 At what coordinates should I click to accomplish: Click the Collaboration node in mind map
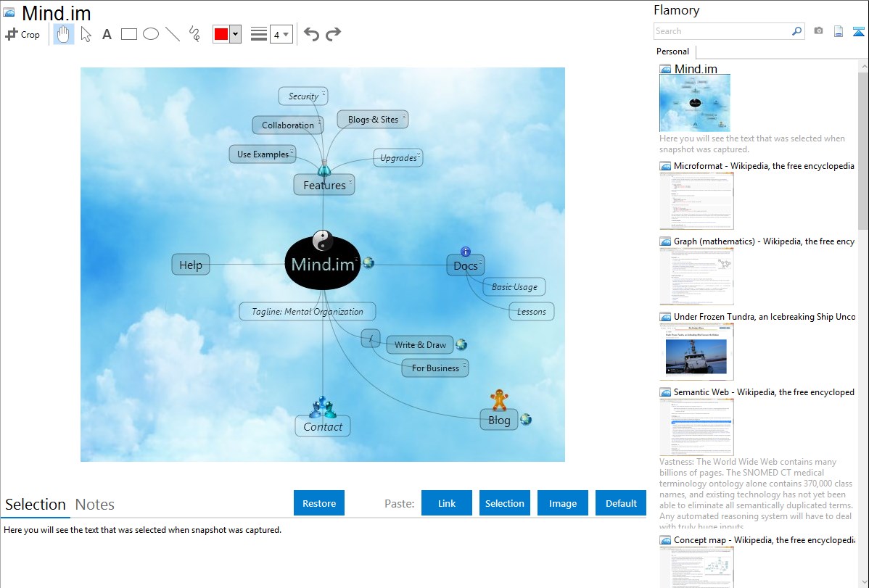(288, 125)
